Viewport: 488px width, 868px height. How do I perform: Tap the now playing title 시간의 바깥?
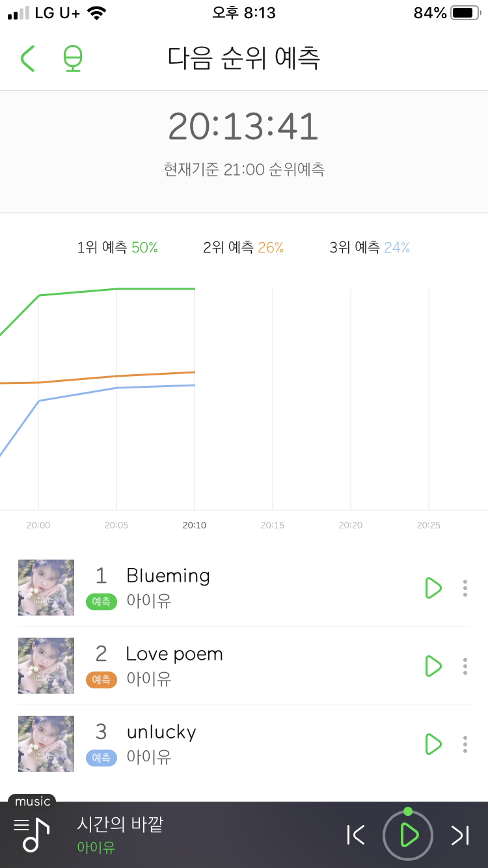coord(120,824)
